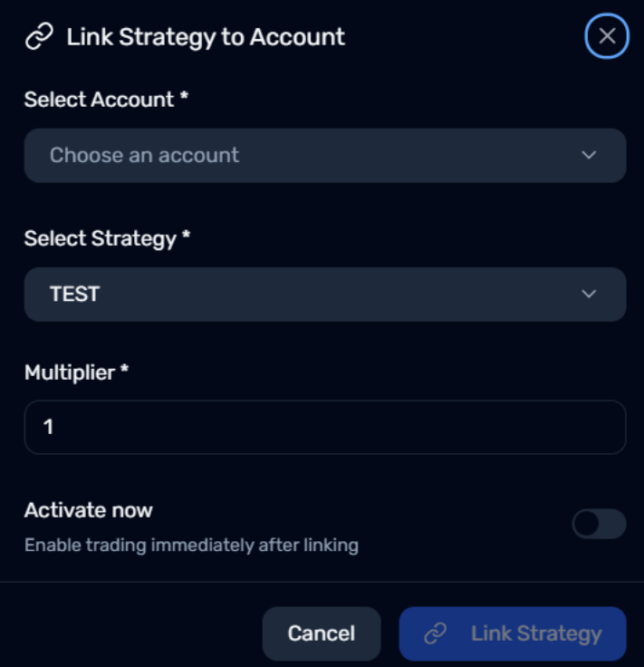Viewport: 644px width, 667px height.
Task: Click the "Link Strategy to Account" heading text
Action: click(206, 37)
